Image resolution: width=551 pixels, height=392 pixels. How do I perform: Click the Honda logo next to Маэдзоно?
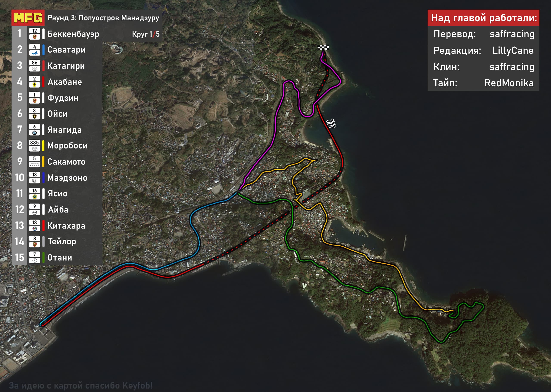(x=34, y=181)
